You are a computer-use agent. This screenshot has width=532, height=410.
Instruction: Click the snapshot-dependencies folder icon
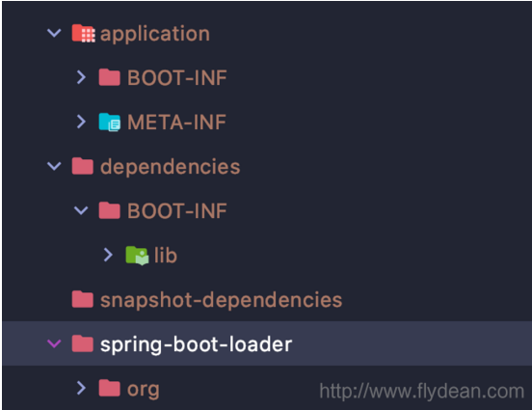coord(83,299)
